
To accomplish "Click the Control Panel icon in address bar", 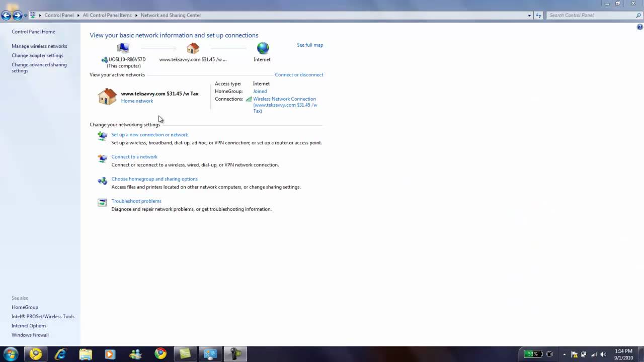I will pos(33,15).
